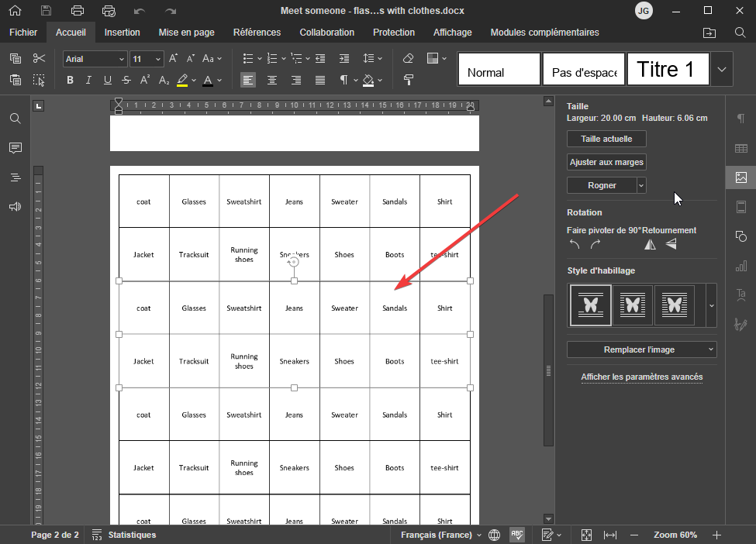Expand the numbered list dropdown
This screenshot has width=756, height=544.
pyautogui.click(x=284, y=59)
